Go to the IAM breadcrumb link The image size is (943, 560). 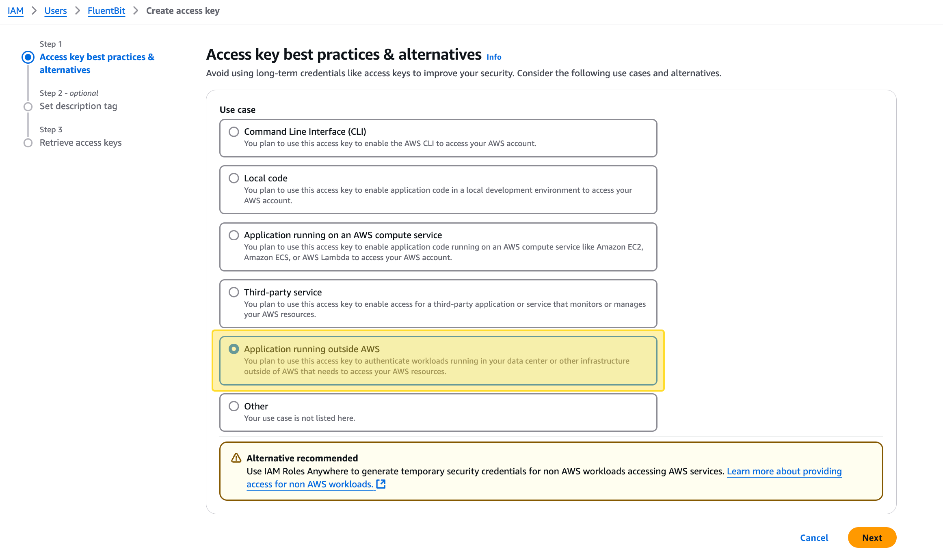[15, 11]
